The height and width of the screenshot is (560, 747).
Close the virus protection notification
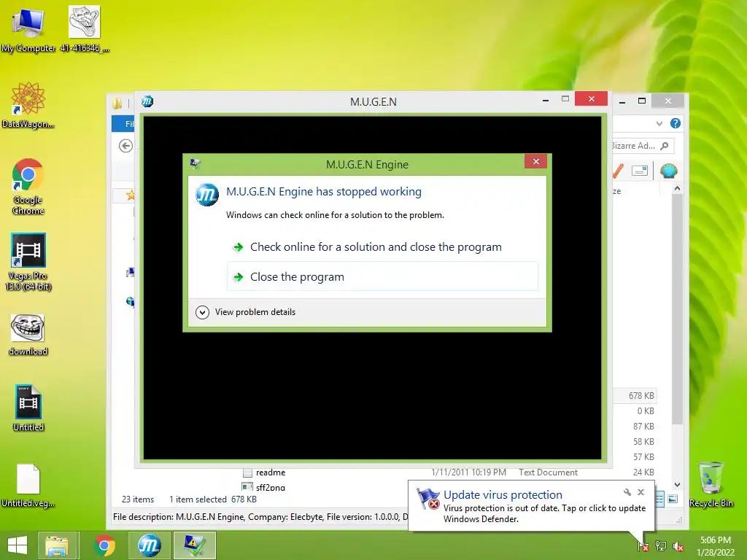(640, 492)
